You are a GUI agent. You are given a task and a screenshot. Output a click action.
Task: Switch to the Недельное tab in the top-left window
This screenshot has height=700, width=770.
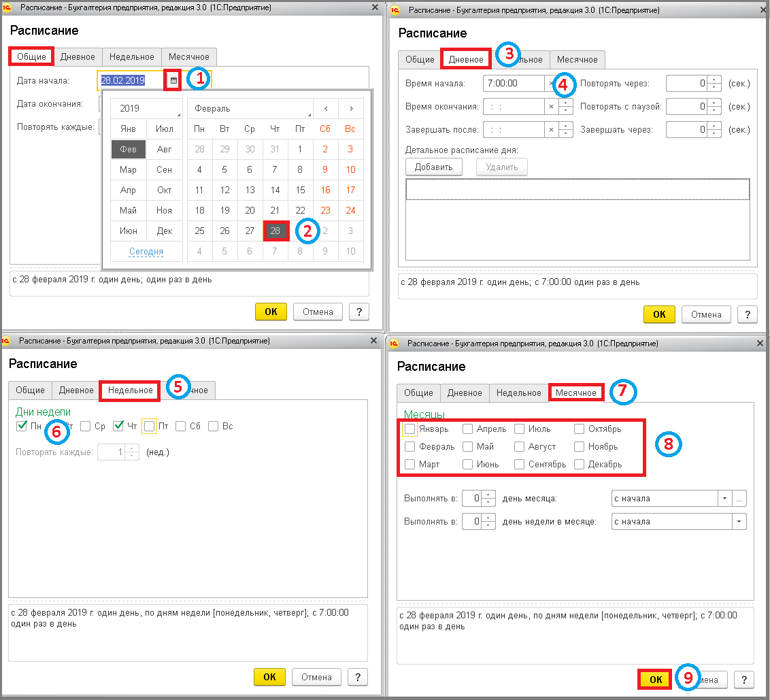(x=131, y=57)
